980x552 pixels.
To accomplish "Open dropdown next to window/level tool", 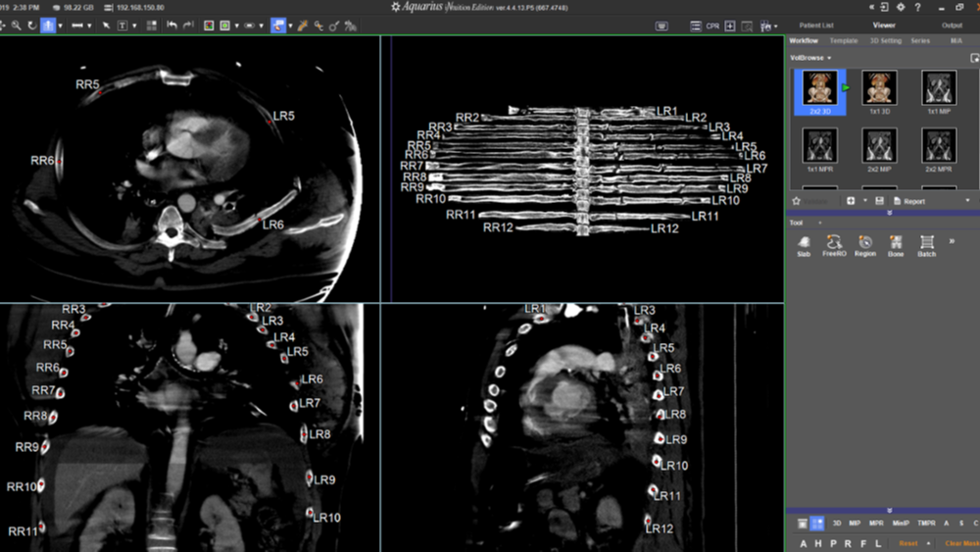I will point(60,26).
